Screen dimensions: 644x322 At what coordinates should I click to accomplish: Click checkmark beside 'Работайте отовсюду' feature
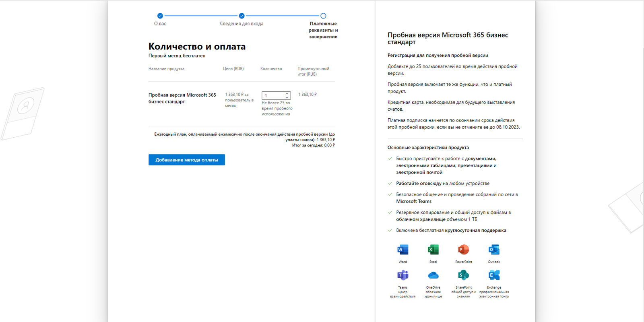pyautogui.click(x=390, y=184)
